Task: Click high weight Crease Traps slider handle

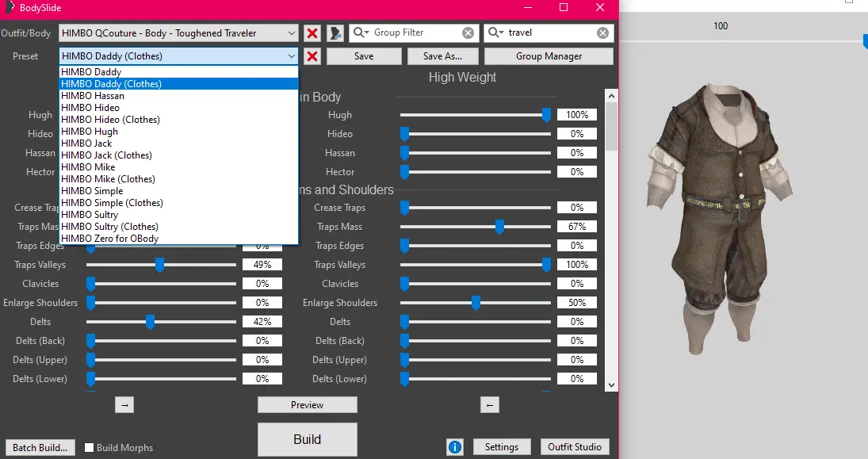Action: pos(404,208)
